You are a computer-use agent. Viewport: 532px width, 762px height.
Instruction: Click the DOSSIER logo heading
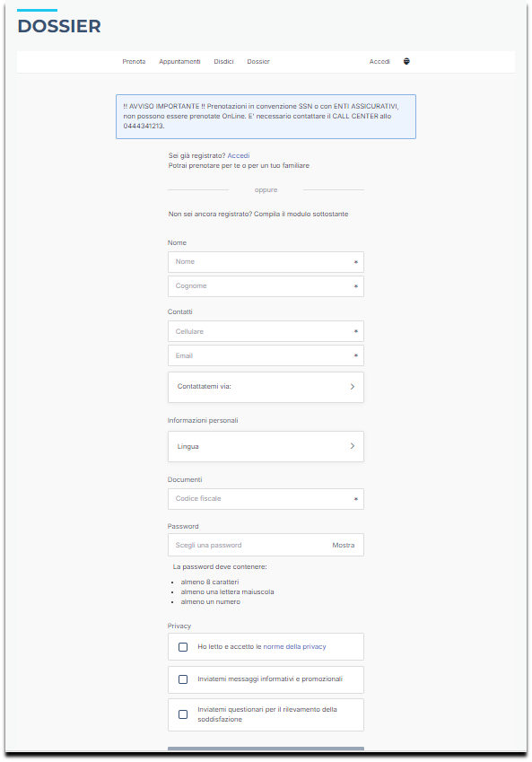(x=59, y=26)
